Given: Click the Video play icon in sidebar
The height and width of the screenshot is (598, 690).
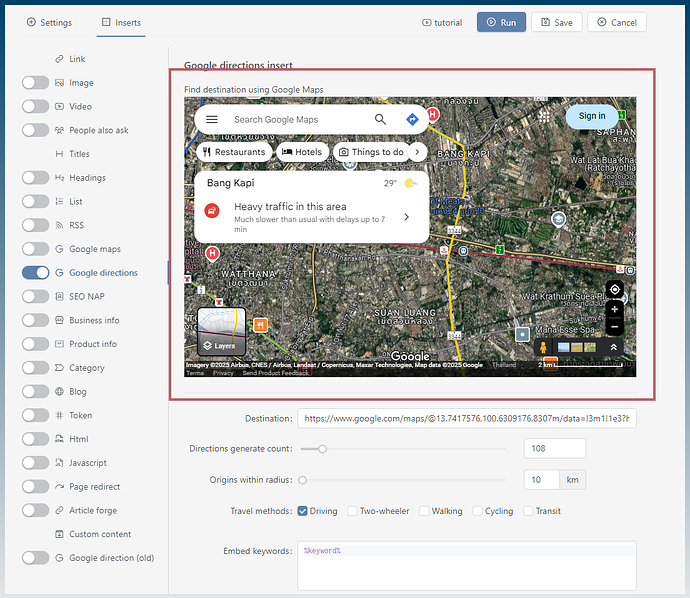Looking at the screenshot, I should click(59, 106).
